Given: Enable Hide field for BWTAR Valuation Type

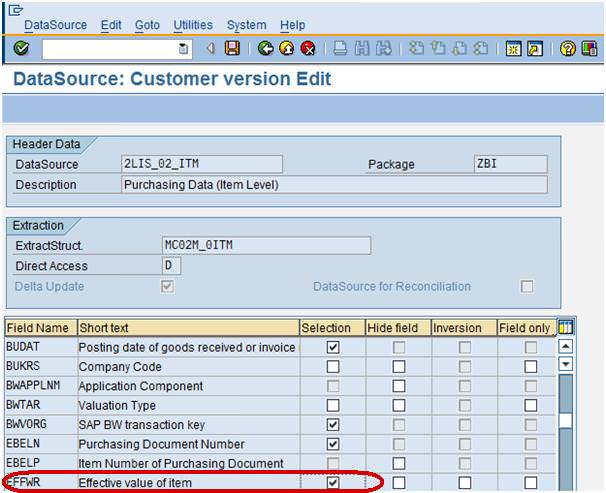Looking at the screenshot, I should coord(398,406).
